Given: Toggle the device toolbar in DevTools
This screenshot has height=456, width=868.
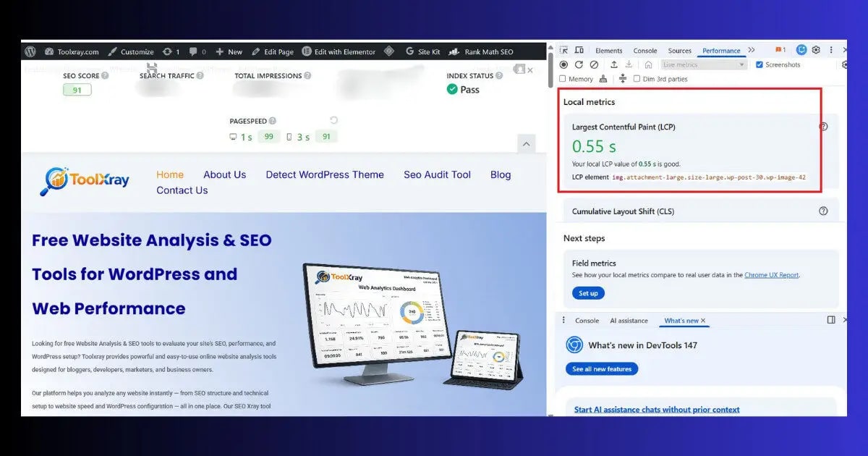Looking at the screenshot, I should [x=579, y=51].
